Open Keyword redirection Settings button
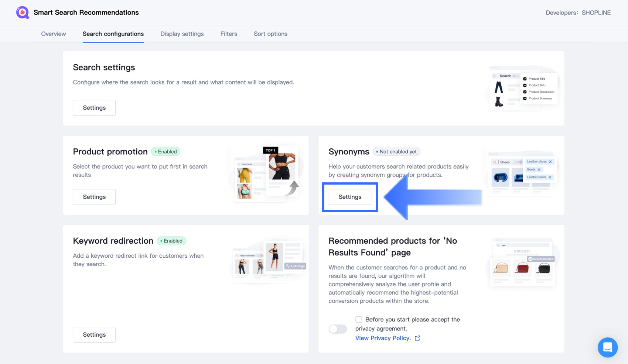The image size is (628, 364). pos(94,335)
